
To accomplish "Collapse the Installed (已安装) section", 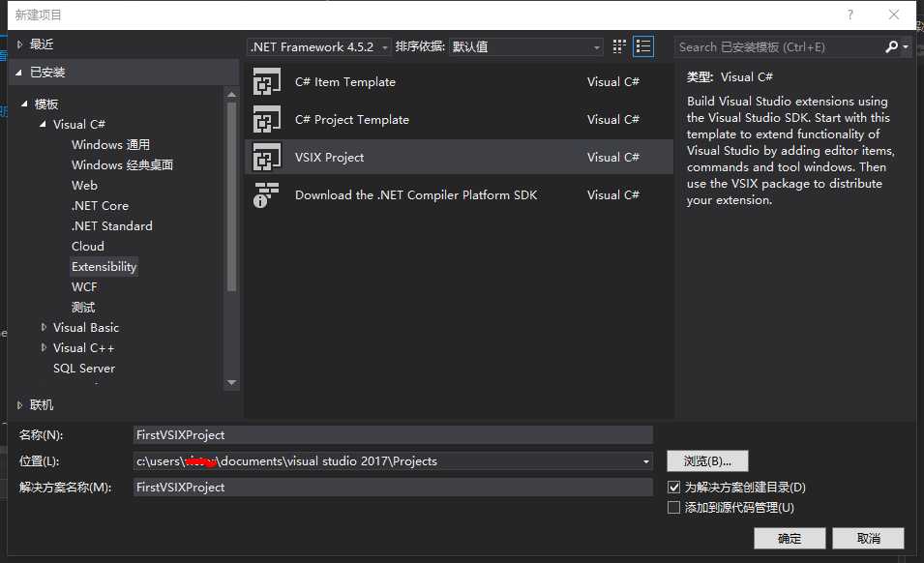I will [19, 73].
